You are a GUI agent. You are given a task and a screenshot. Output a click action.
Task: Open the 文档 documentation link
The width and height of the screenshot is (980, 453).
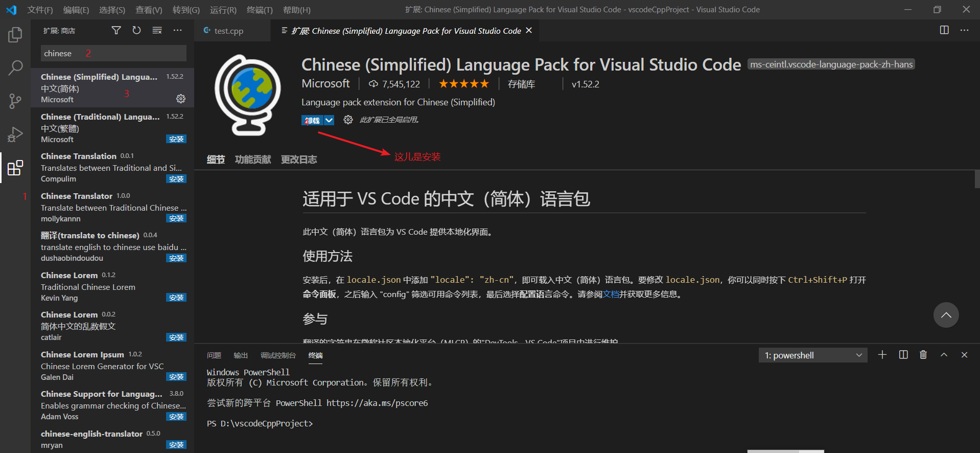coord(611,294)
